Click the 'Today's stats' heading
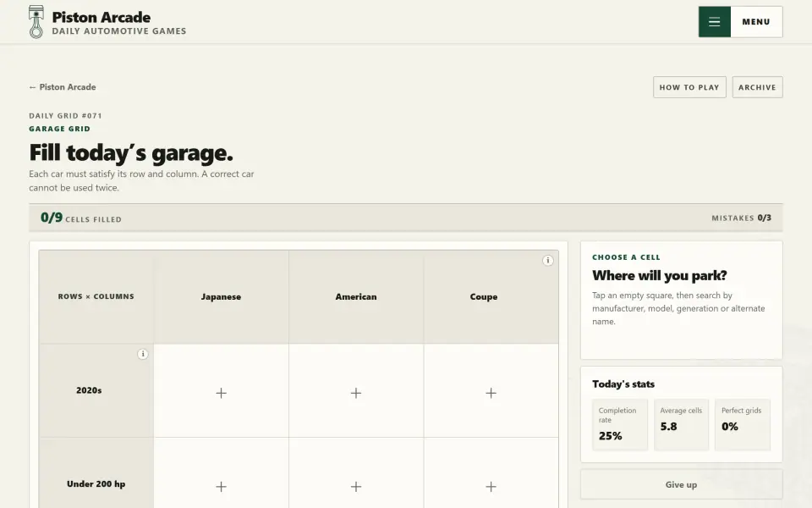The height and width of the screenshot is (508, 812). click(x=623, y=384)
